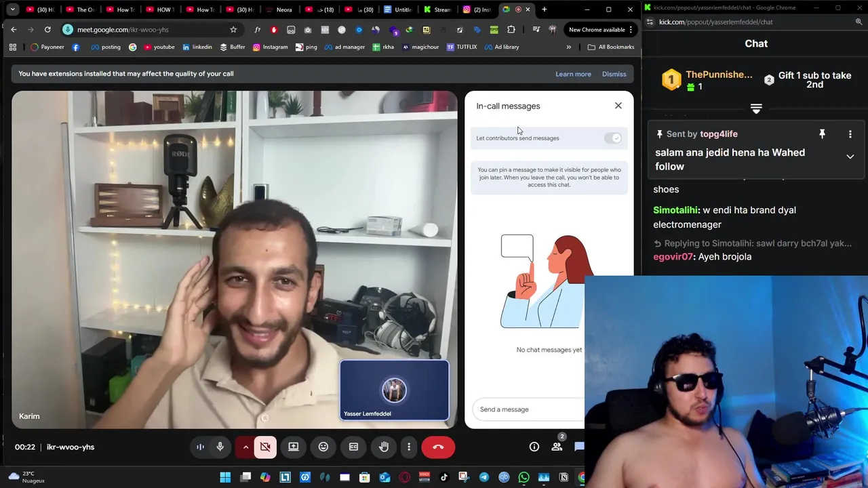Toggle Let contributors send messages switch

tap(613, 138)
